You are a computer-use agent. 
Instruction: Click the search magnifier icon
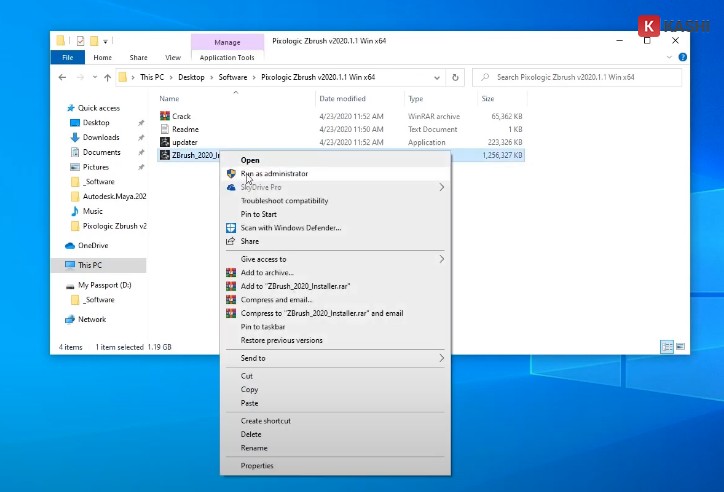point(485,78)
